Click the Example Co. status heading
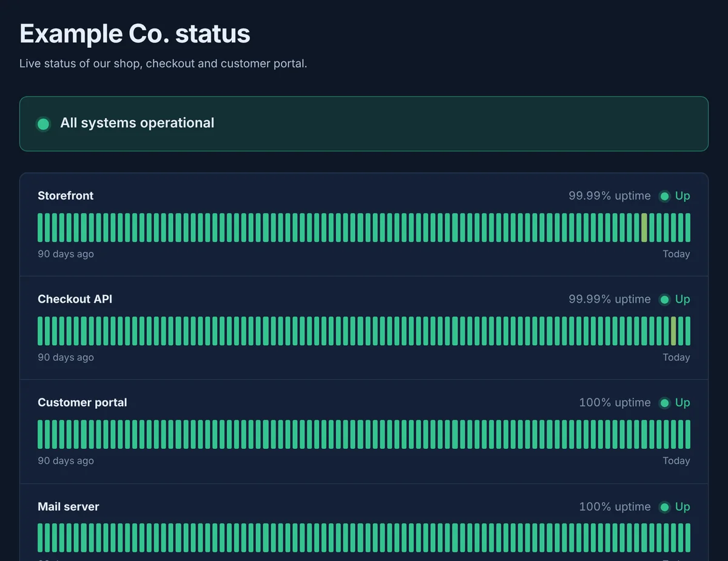The height and width of the screenshot is (561, 728). (135, 33)
